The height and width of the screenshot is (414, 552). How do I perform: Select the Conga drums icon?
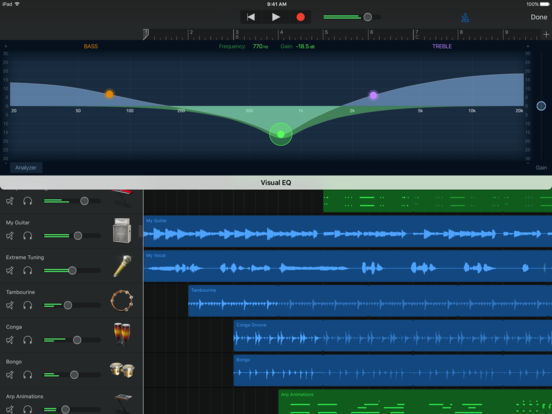coord(122,333)
